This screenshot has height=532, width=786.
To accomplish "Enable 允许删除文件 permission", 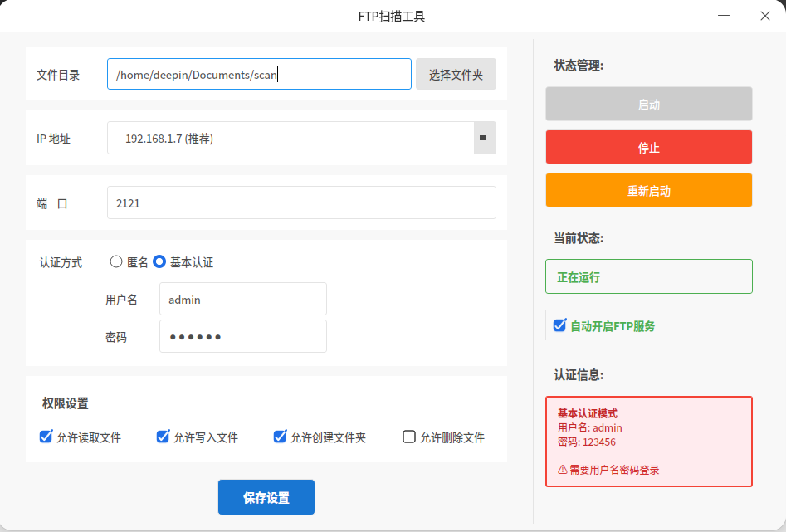I will pyautogui.click(x=409, y=437).
